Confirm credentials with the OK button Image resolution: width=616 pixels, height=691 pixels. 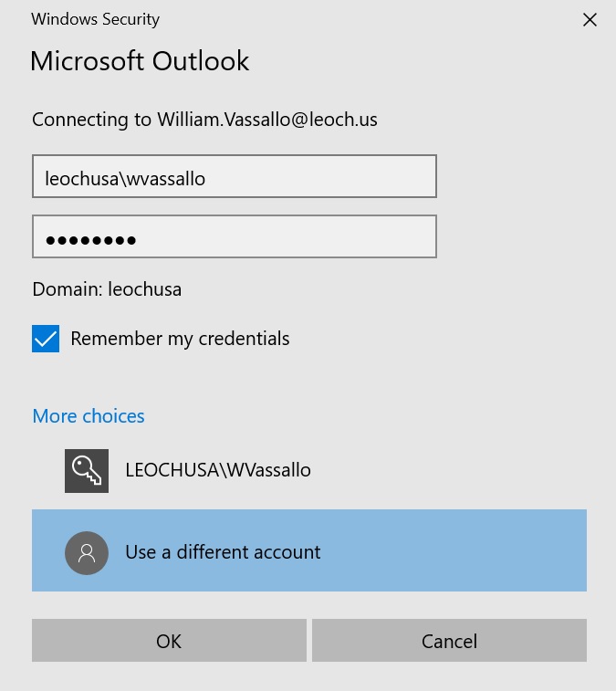click(x=169, y=640)
